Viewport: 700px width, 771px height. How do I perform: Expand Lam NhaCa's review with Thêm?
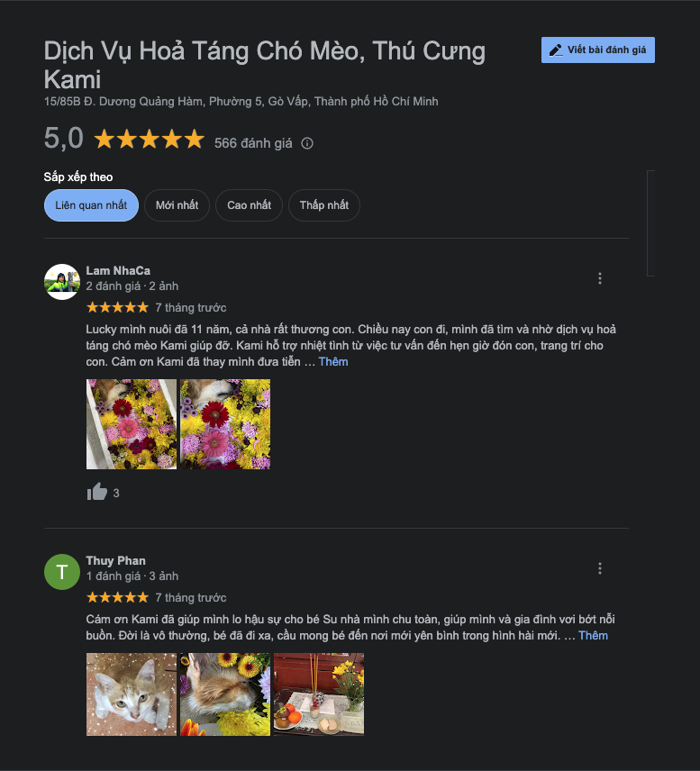(333, 362)
